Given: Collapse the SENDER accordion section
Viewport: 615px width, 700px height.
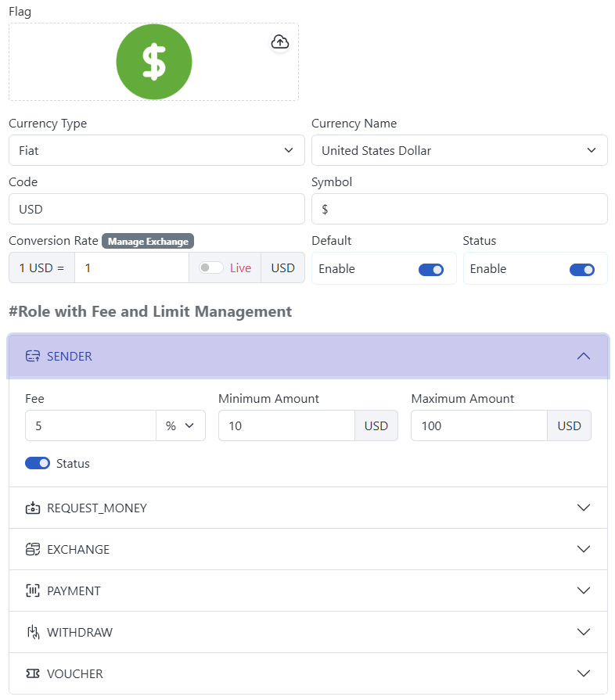Looking at the screenshot, I should [583, 356].
